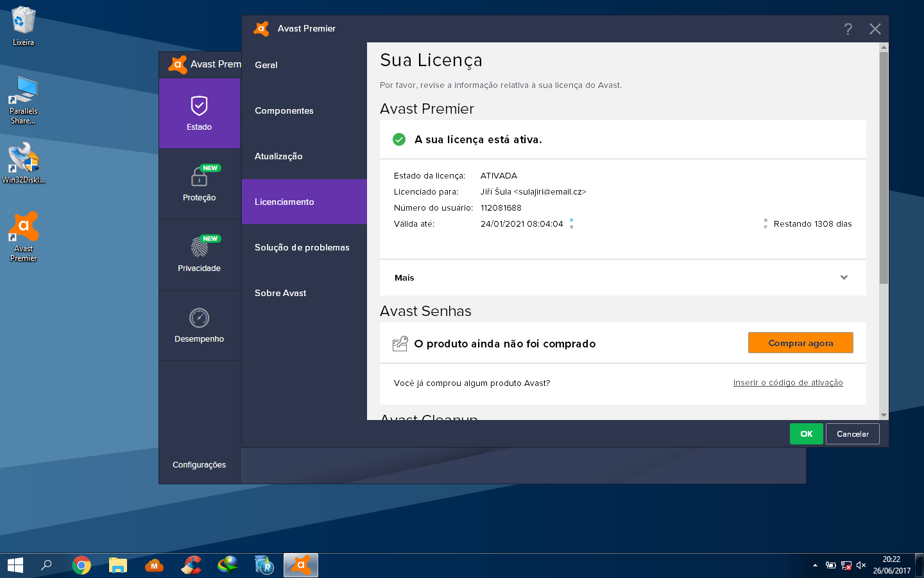
Task: Select the Sobre Avast tab
Action: pyautogui.click(x=304, y=293)
